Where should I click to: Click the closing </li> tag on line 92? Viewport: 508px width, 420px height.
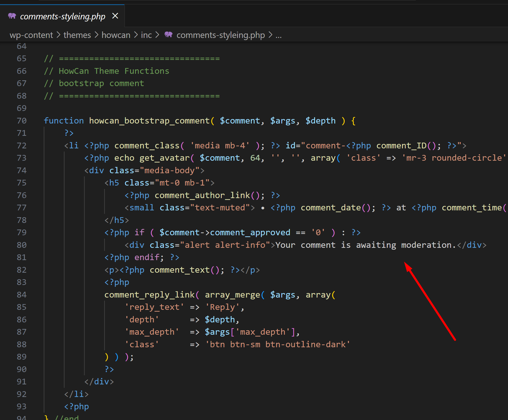pos(76,394)
